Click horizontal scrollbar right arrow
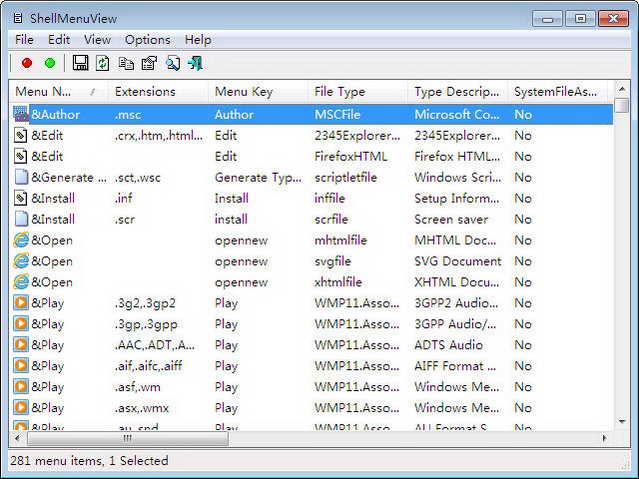Viewport: 639px width, 479px height. tap(605, 438)
